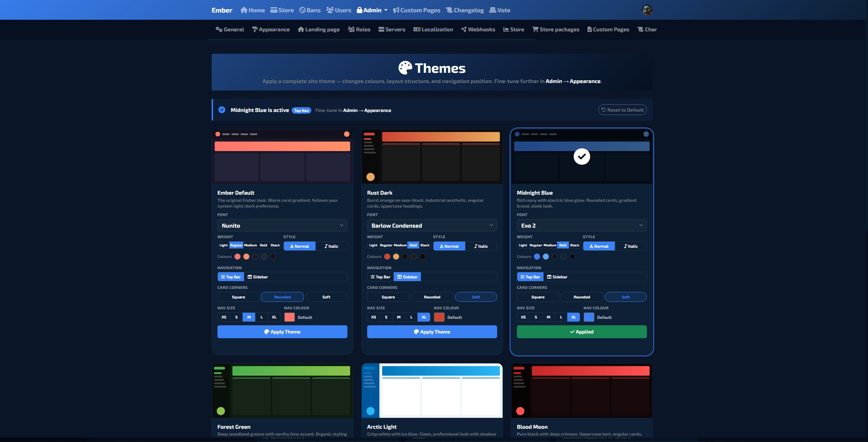Image resolution: width=868 pixels, height=442 pixels.
Task: Expand the Barlow Condensed font dropdown
Action: tap(432, 226)
